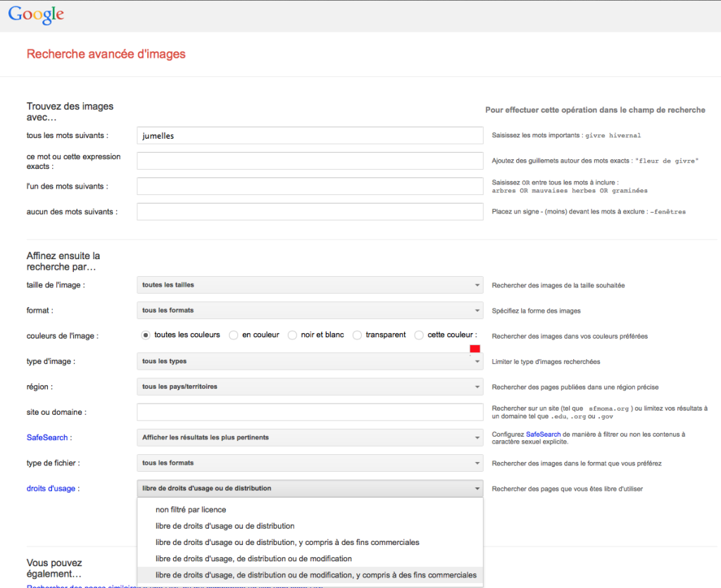Select the 'transparent' color radio option

click(357, 335)
